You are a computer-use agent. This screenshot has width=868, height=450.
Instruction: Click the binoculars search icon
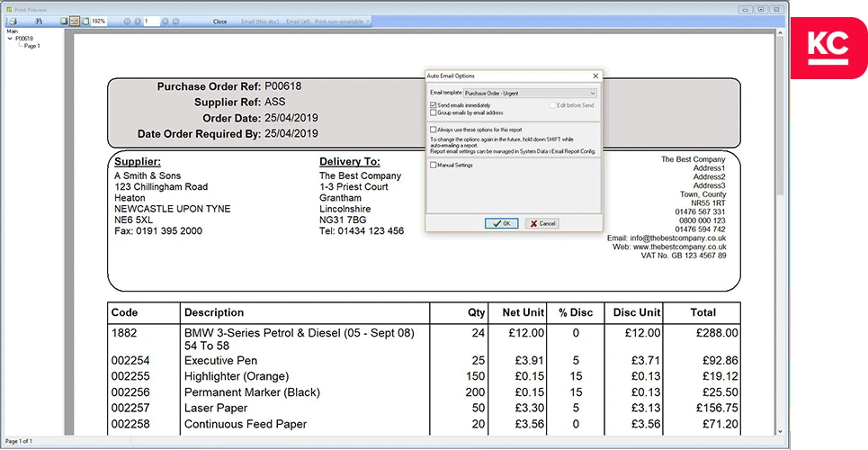pos(38,21)
